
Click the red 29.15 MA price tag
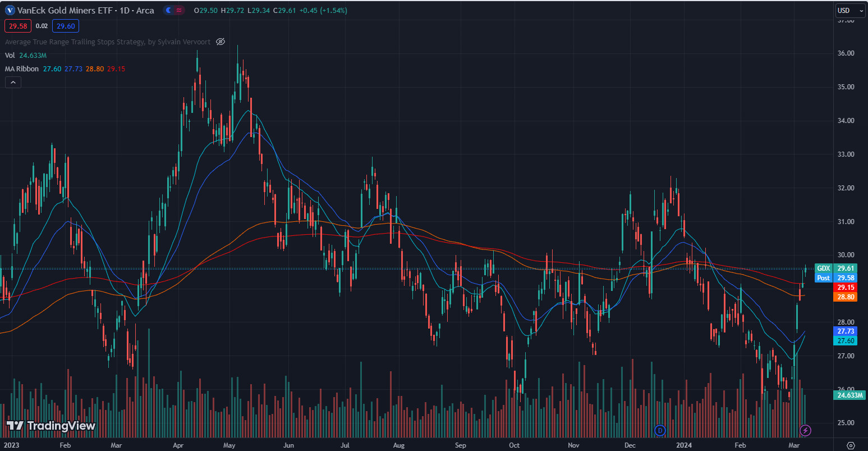tap(846, 287)
